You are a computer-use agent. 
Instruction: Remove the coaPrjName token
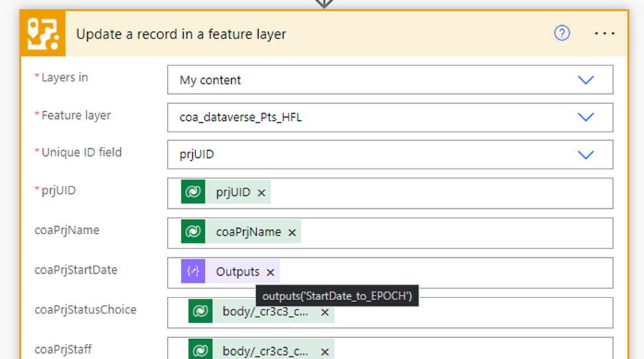coord(292,233)
